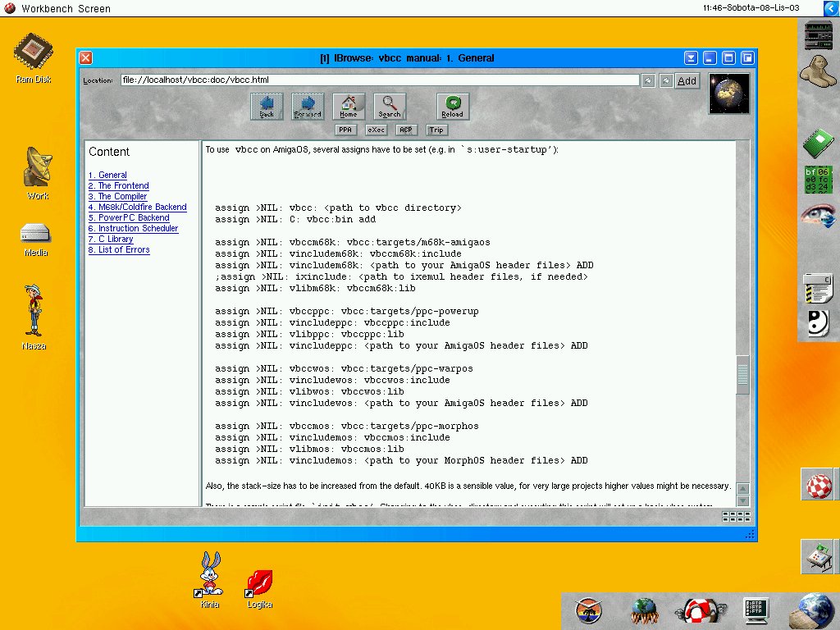This screenshot has width=840, height=630.
Task: Click the spinning globe transfer animation
Action: click(x=728, y=94)
